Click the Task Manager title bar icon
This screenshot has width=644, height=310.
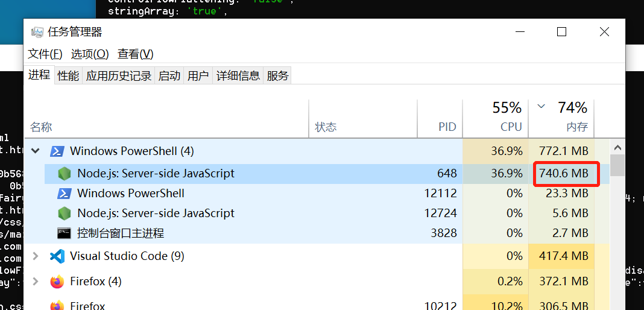coord(37,32)
